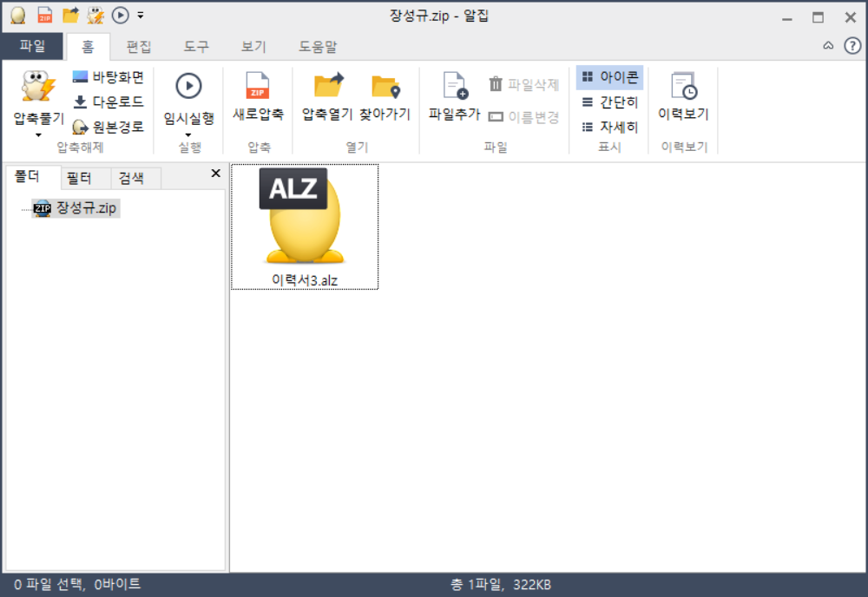
Task: Click the temporary run play quick-access icon
Action: coord(120,16)
